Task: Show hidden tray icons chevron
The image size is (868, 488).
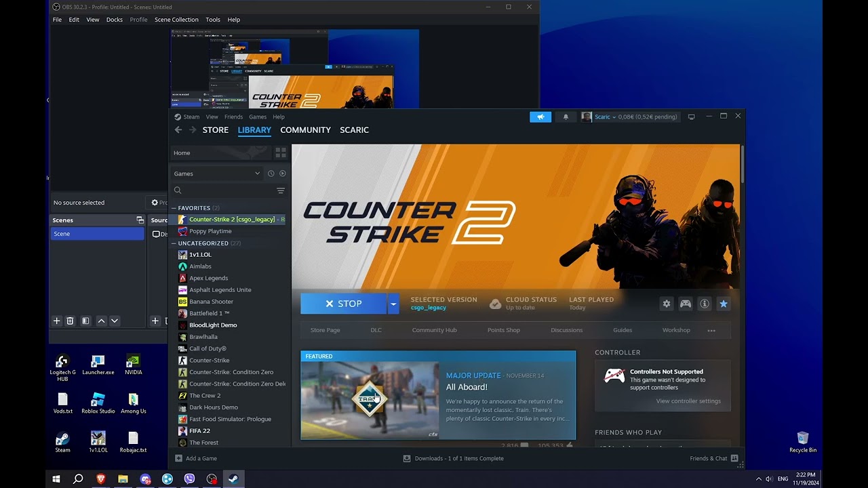Action: pyautogui.click(x=758, y=479)
